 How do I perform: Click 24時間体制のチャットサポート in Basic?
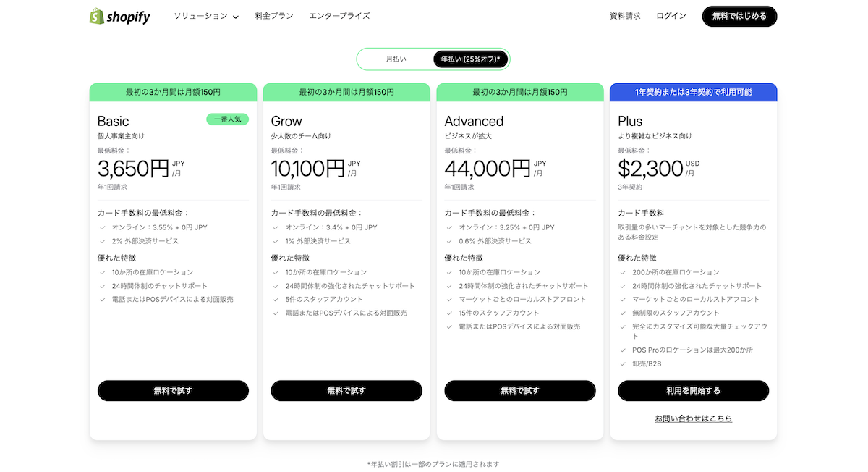(160, 286)
